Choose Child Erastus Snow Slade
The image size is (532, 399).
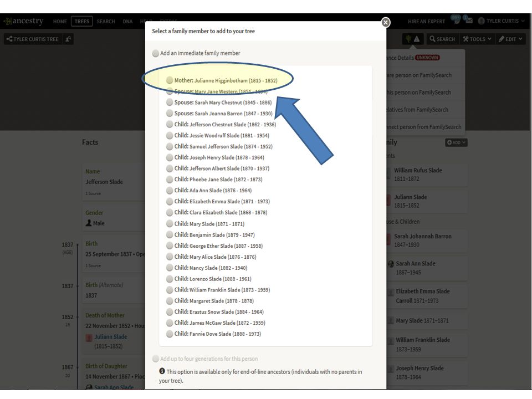tap(170, 312)
